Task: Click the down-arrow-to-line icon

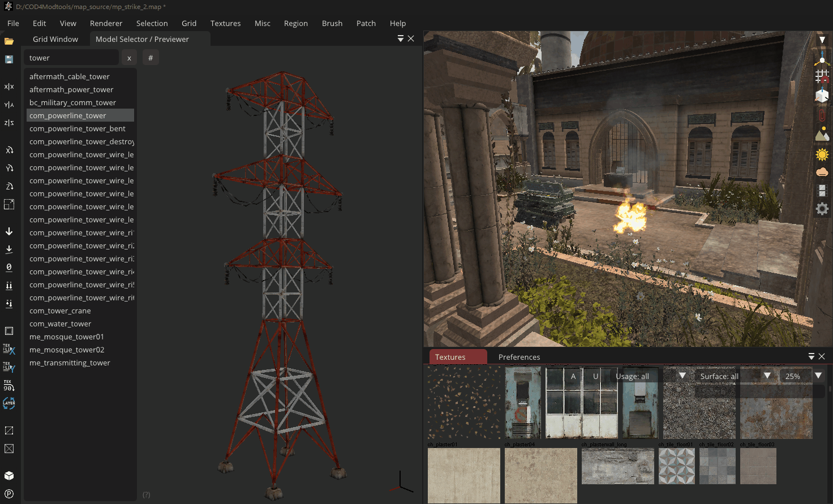Action: 9,249
